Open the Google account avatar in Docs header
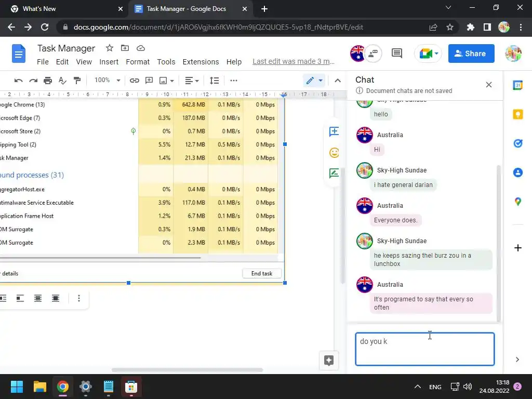Screen dimensions: 532x399 (x=513, y=54)
